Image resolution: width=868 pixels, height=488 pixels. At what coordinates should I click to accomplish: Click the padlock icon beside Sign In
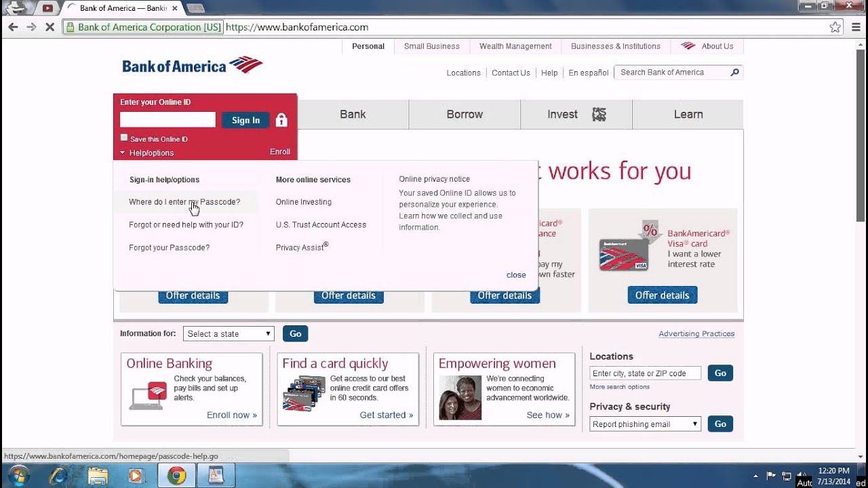tap(281, 120)
